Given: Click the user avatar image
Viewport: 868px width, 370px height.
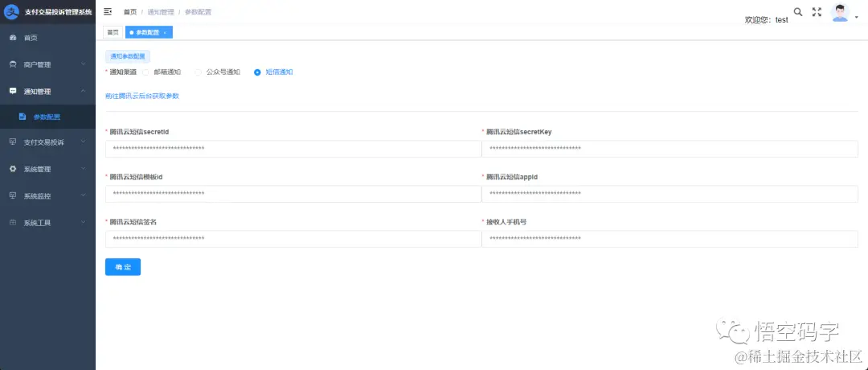Looking at the screenshot, I should coord(841,13).
